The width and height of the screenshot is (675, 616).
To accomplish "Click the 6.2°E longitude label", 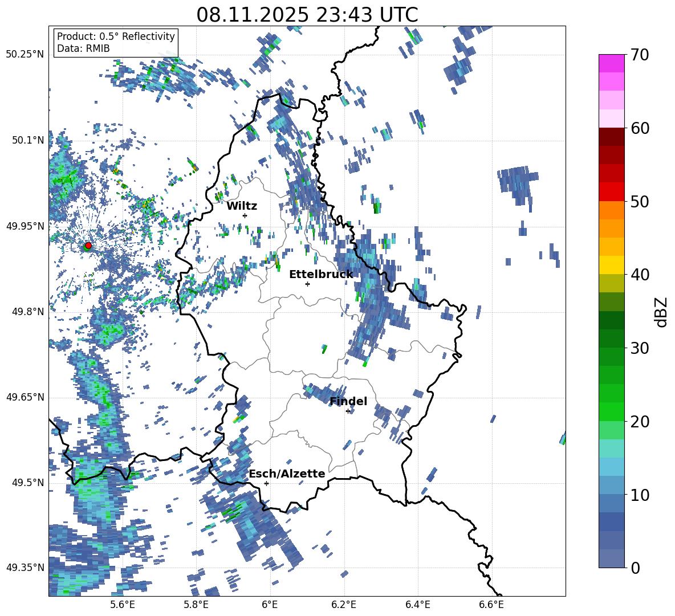I will point(344,605).
